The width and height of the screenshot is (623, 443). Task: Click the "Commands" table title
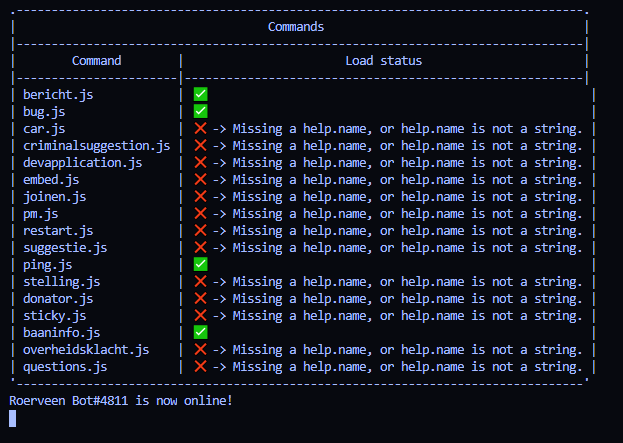click(x=296, y=27)
